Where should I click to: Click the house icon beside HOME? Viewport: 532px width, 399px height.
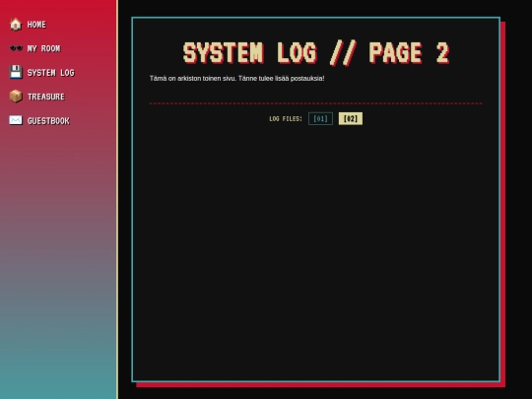(16, 24)
